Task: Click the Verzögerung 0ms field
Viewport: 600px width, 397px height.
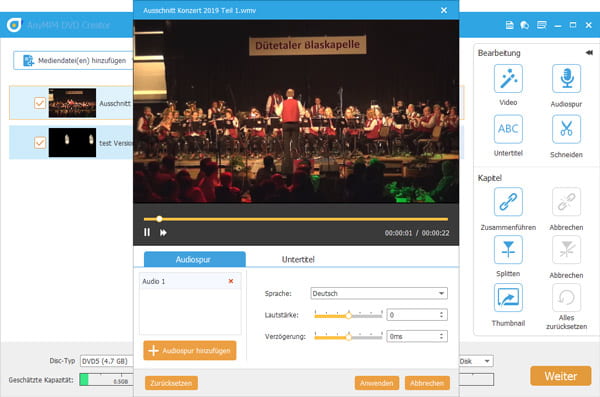Action: (417, 336)
